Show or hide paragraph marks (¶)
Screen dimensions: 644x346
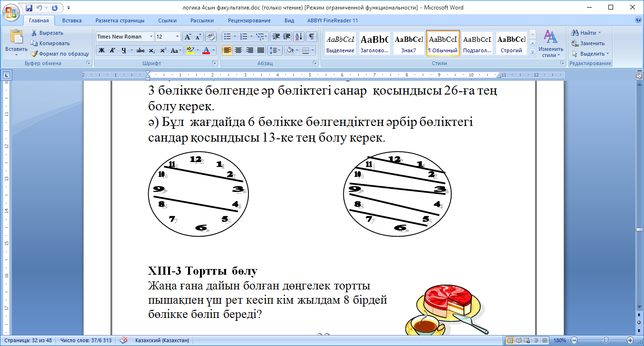click(312, 37)
